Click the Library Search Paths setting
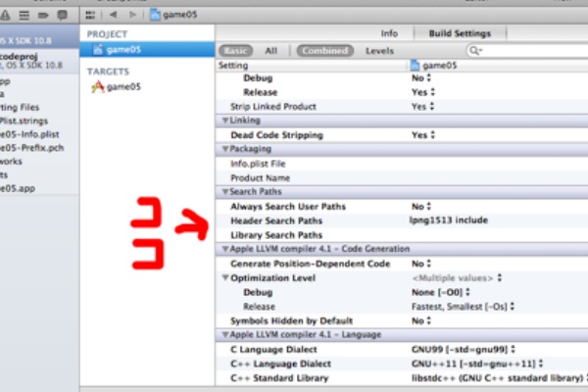The height and width of the screenshot is (392, 588). point(275,235)
